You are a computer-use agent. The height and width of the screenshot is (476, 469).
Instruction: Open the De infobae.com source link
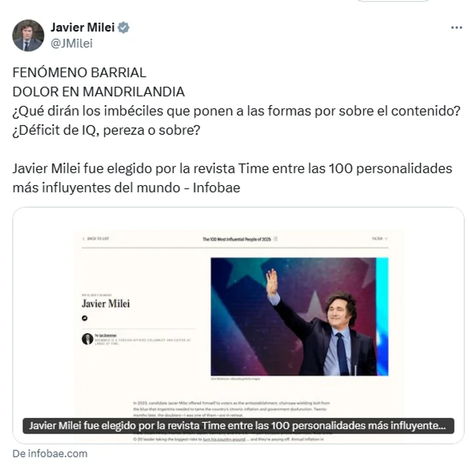click(x=50, y=454)
